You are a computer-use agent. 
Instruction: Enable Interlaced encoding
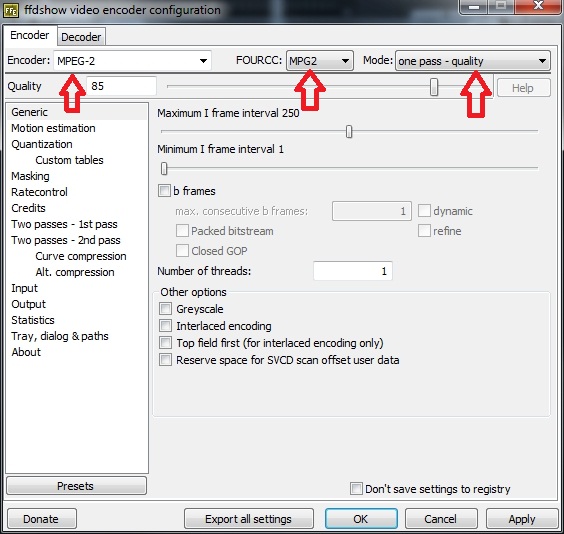click(165, 325)
